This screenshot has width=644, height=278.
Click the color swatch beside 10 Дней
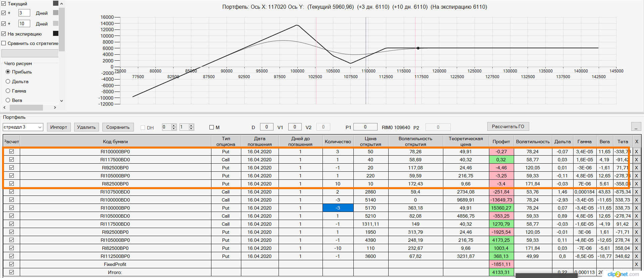pyautogui.click(x=56, y=23)
